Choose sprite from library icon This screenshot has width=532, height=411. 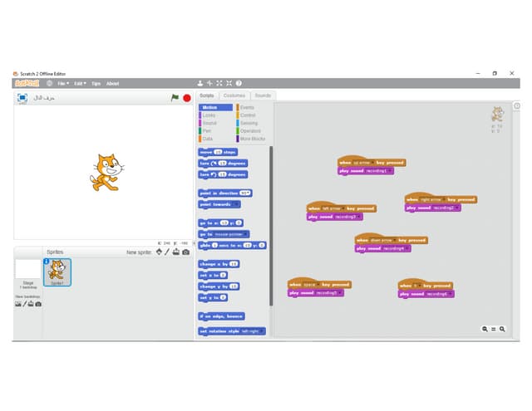coord(158,252)
